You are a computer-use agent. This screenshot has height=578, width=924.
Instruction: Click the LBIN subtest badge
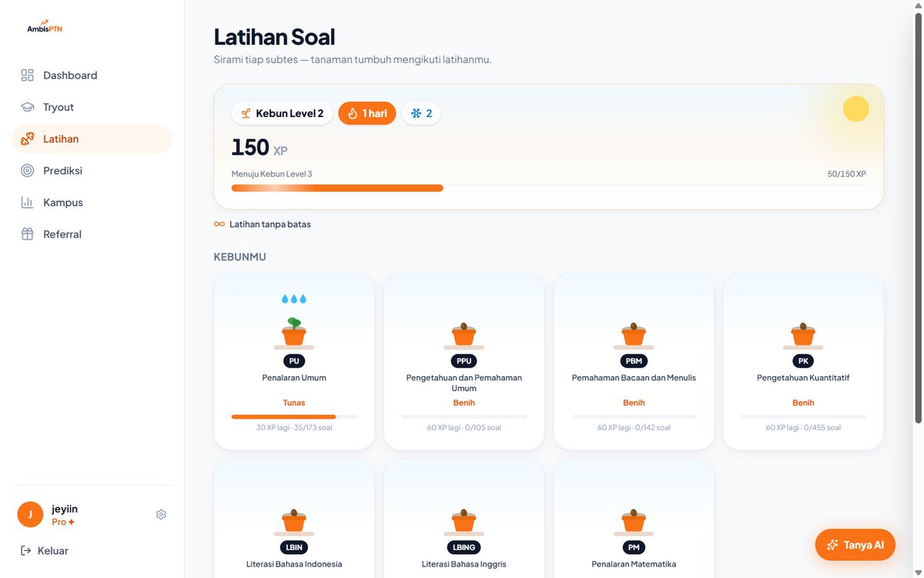point(294,547)
